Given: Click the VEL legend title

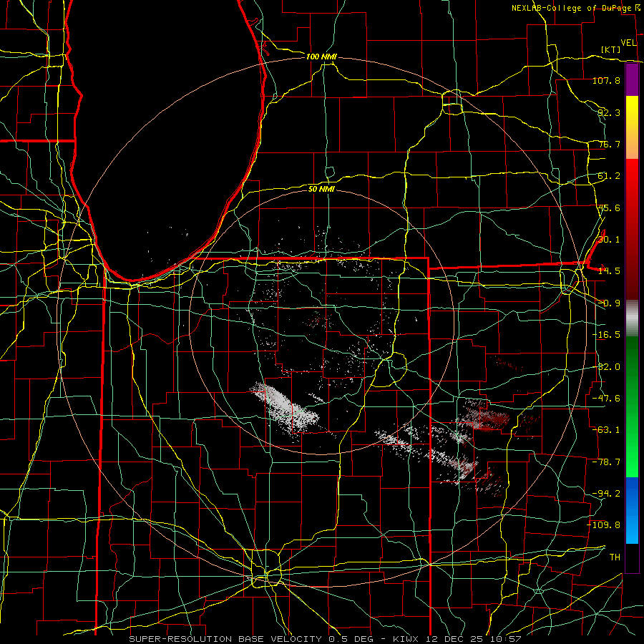Looking at the screenshot, I should (629, 43).
